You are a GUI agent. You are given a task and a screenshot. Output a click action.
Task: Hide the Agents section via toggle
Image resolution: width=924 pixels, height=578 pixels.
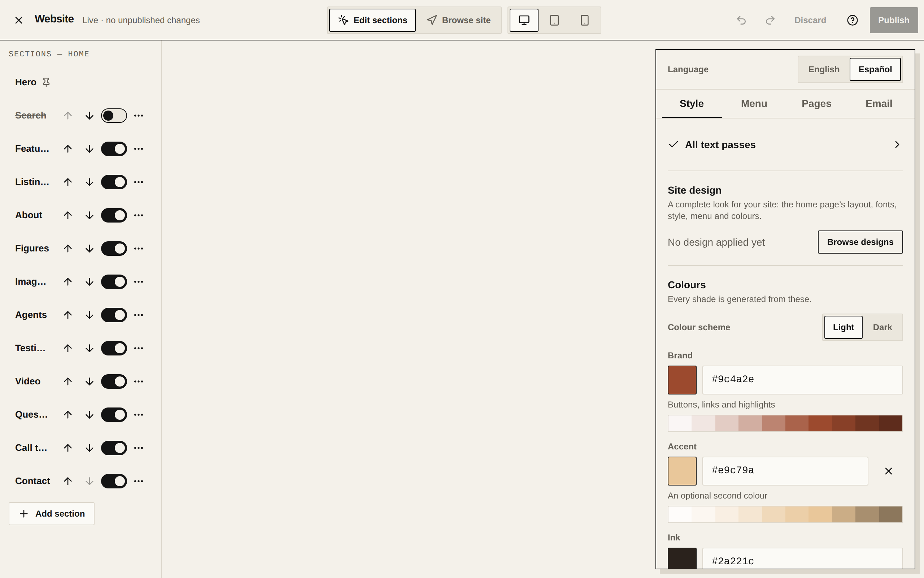click(x=114, y=315)
